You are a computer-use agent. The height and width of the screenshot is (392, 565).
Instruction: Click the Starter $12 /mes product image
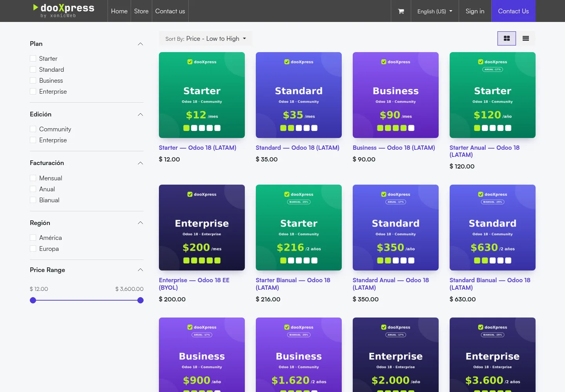click(x=202, y=95)
